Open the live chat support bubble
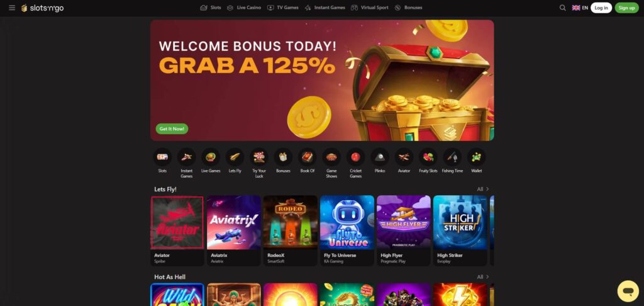Image resolution: width=644 pixels, height=306 pixels. click(628, 291)
